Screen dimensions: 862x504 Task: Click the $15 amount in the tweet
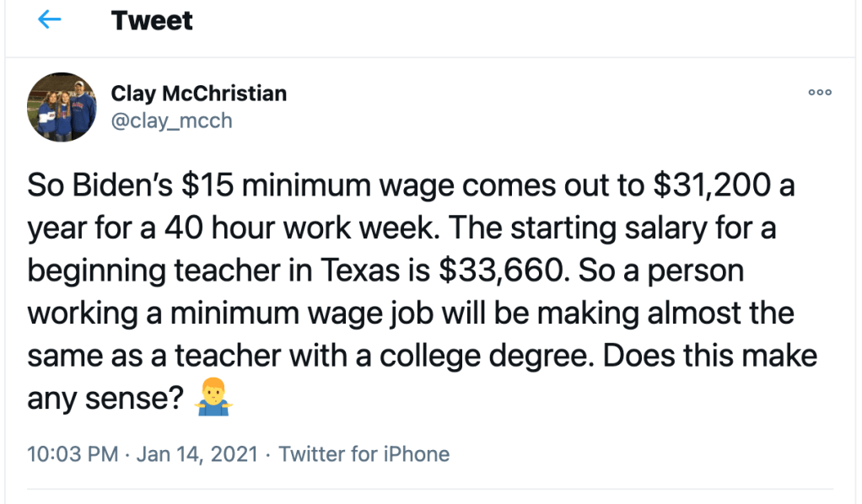pos(206,185)
